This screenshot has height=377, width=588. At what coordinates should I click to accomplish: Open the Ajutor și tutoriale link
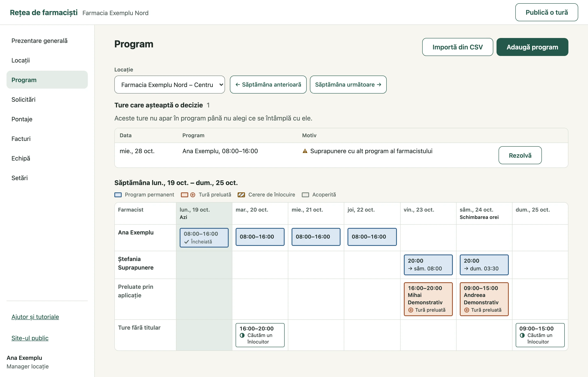(35, 317)
